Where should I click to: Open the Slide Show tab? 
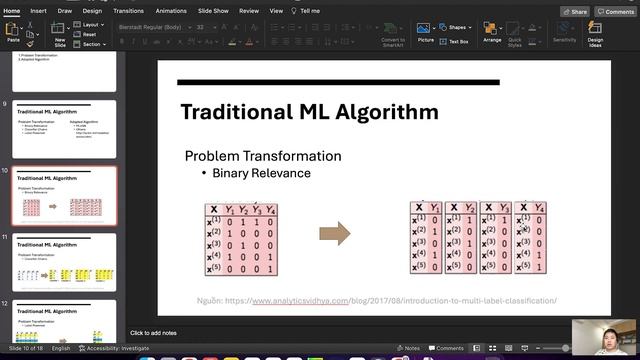[213, 11]
